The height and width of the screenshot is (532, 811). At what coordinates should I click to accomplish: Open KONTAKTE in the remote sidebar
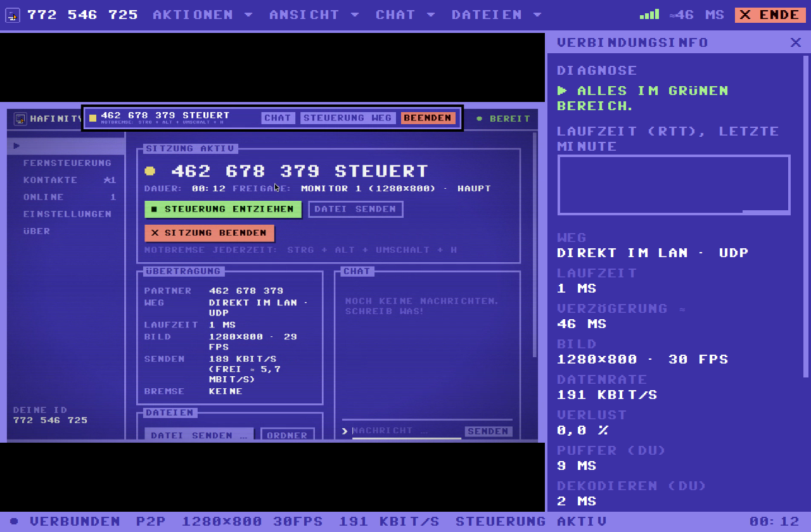[66, 180]
